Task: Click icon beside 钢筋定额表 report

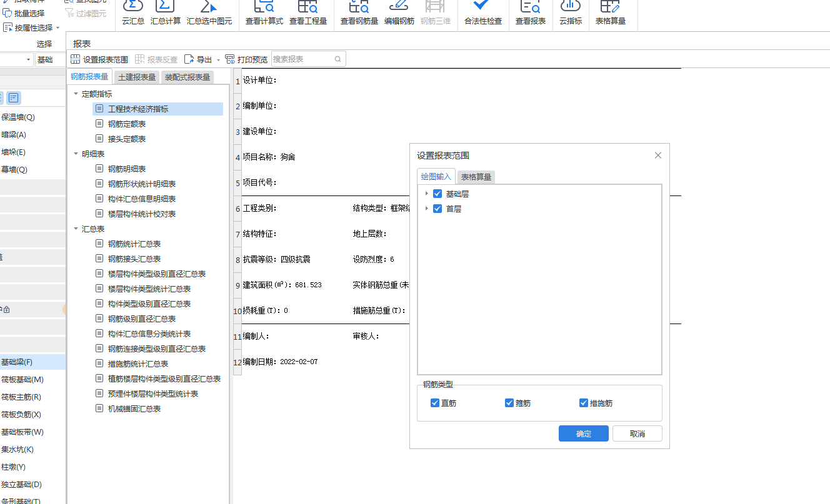Action: click(99, 124)
